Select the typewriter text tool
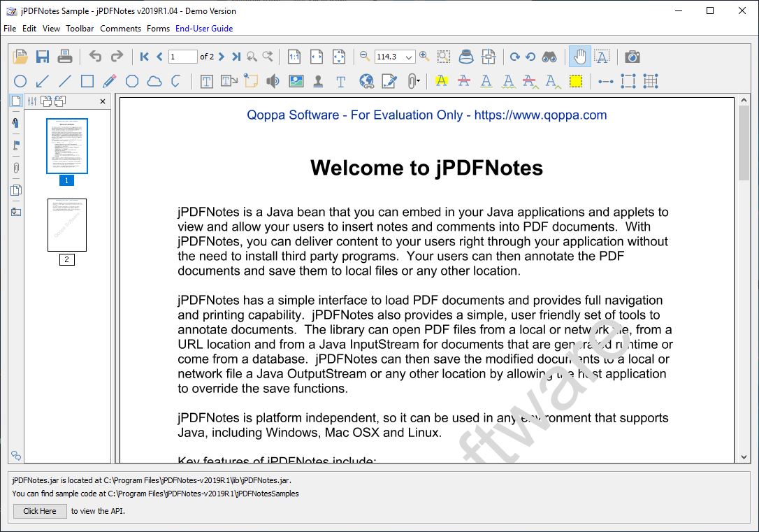This screenshot has width=759, height=532. click(x=341, y=82)
